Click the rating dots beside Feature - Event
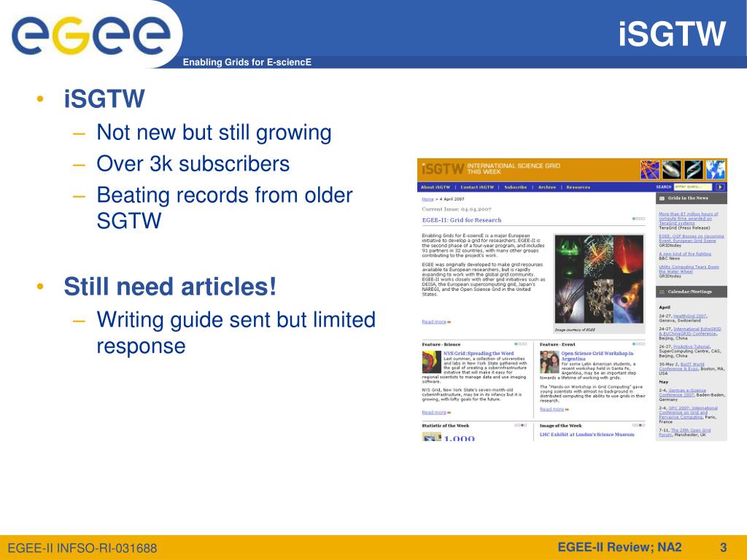The width and height of the screenshot is (747, 560). coord(638,343)
